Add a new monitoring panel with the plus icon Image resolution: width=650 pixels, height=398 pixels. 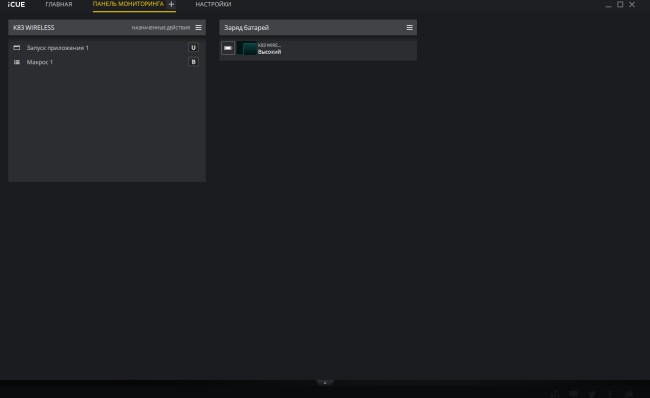pyautogui.click(x=171, y=4)
